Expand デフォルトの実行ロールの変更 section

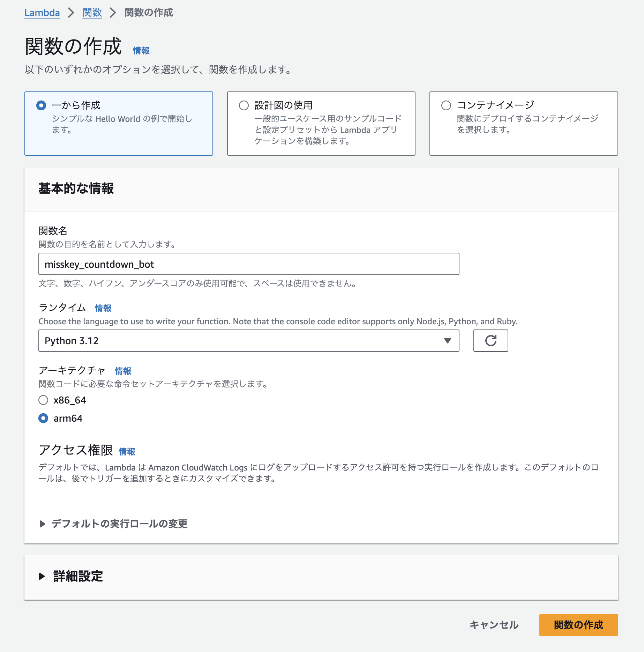(x=114, y=524)
